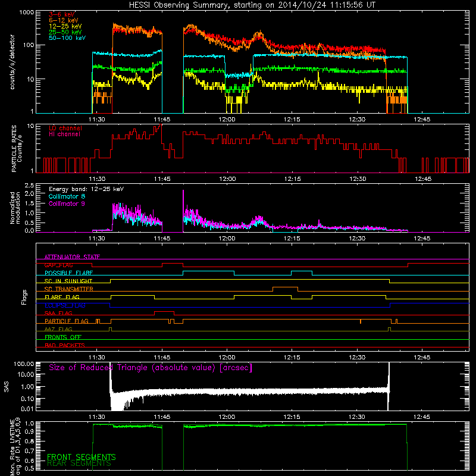This screenshot has height=476, width=476.
Task: Click the 100.00 tick on SAS axis
Action: [x=24, y=364]
